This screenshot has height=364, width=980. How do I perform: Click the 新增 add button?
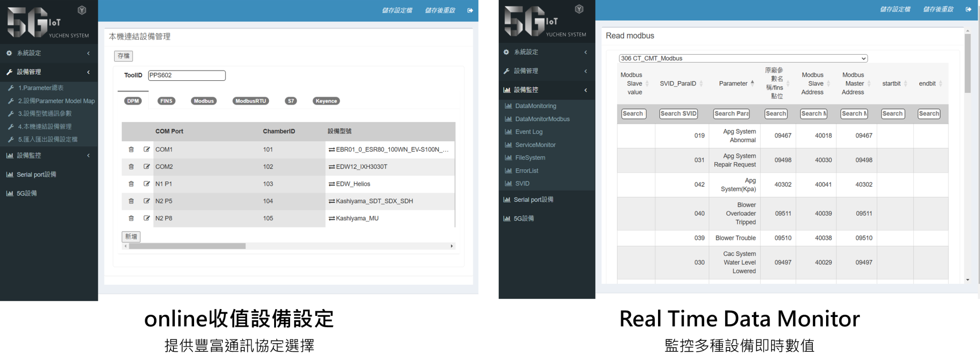131,237
